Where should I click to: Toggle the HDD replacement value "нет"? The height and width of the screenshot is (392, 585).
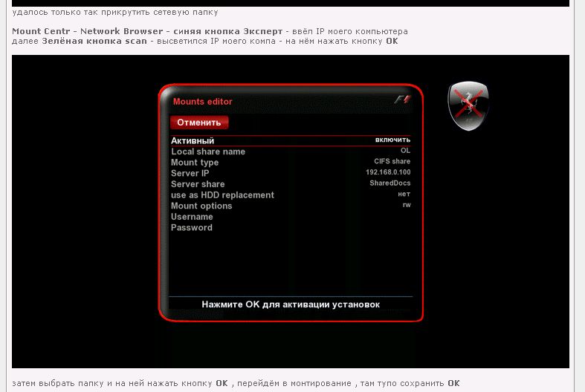[x=404, y=195]
